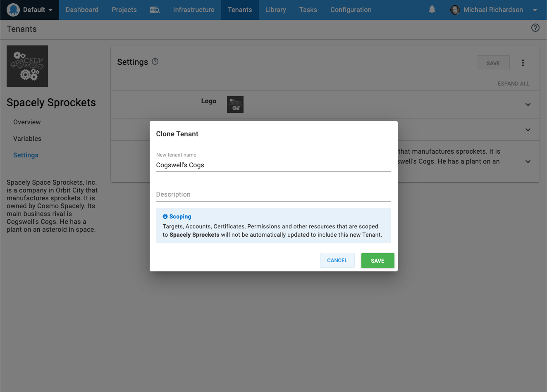The width and height of the screenshot is (547, 392).
Task: Cancel the Clone Tenant dialog
Action: [337, 260]
